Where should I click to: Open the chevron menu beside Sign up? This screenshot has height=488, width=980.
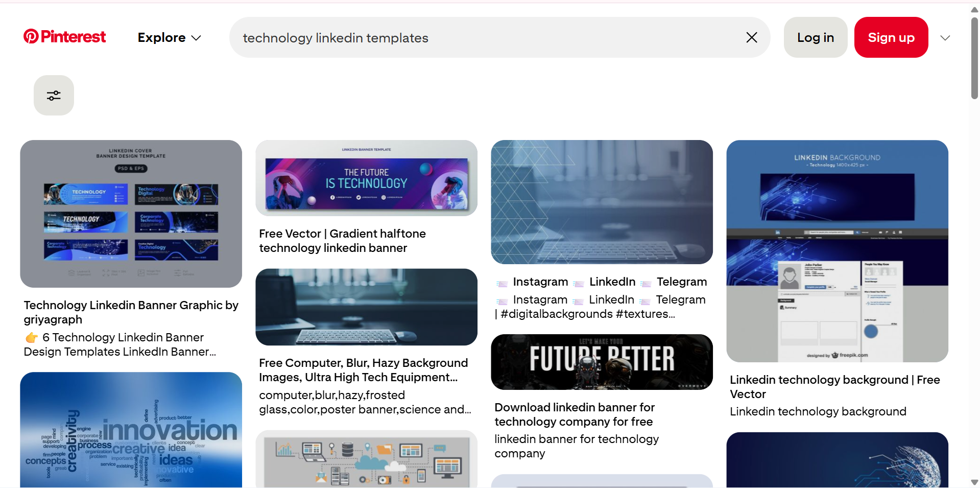(945, 37)
